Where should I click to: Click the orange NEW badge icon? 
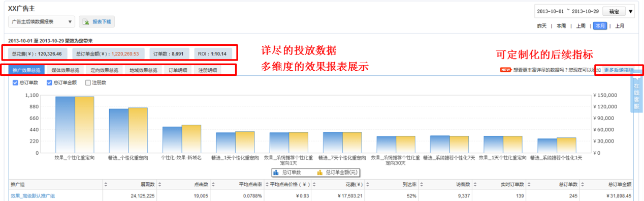[505, 70]
